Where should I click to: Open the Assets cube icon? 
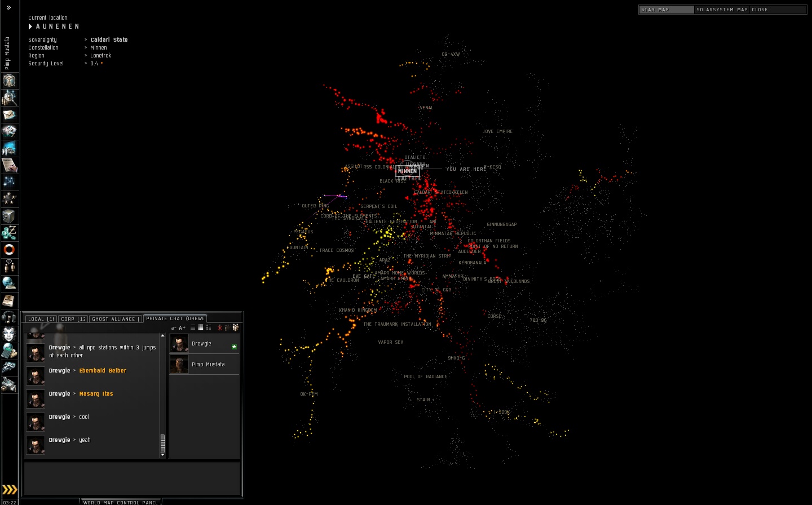point(9,215)
